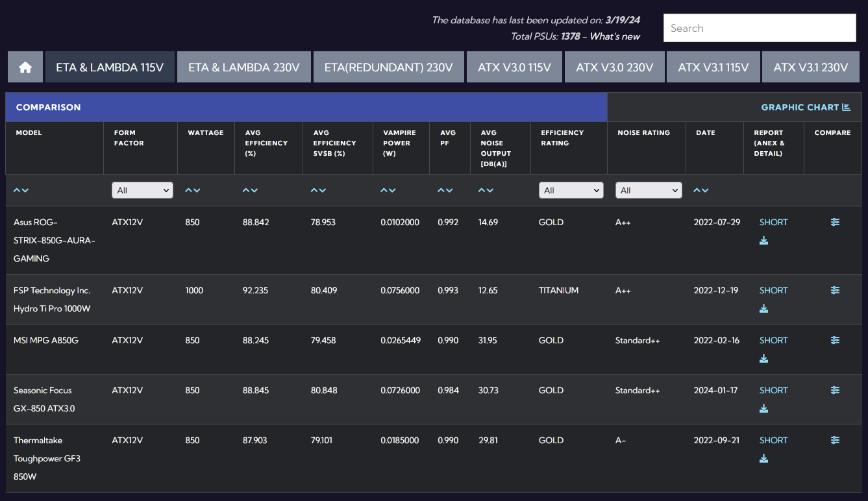Screen dimensions: 868x501
Task: Sort Avg PF descending with down arrow
Action: pyautogui.click(x=449, y=190)
